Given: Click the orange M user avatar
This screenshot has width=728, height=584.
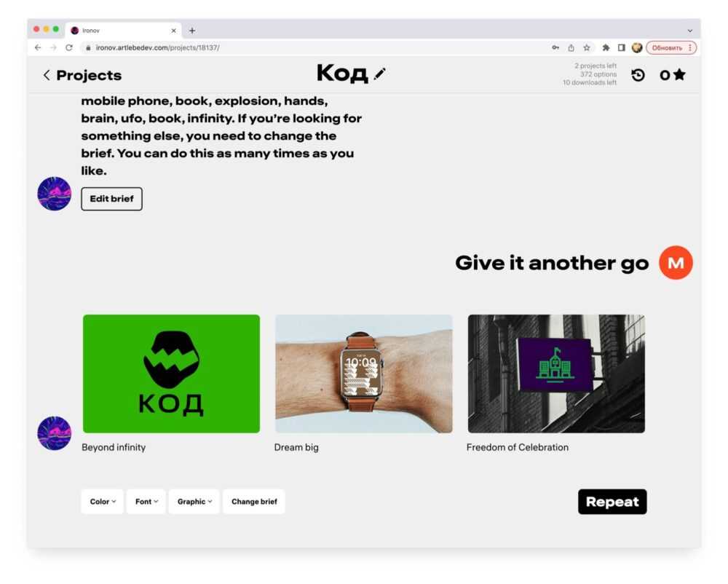Looking at the screenshot, I should coord(676,263).
